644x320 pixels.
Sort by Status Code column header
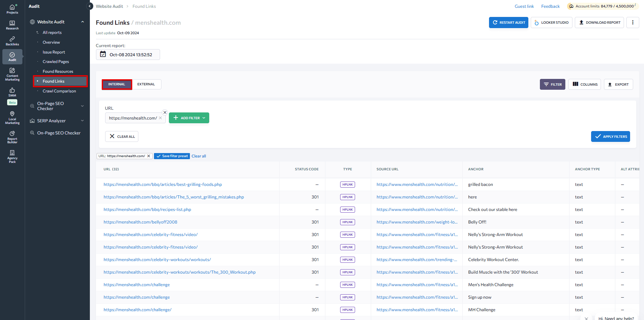click(x=307, y=169)
